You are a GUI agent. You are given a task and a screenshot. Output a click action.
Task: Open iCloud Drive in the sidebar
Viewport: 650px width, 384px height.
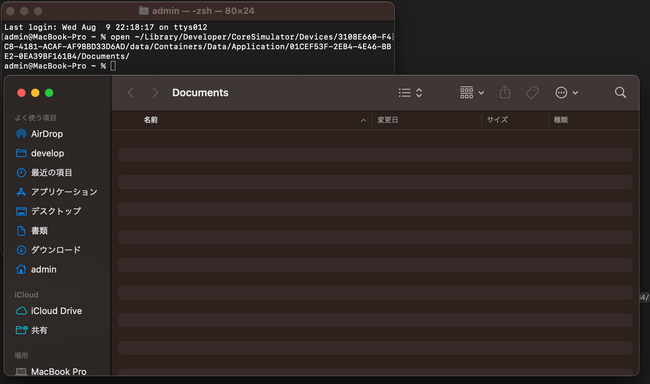click(57, 311)
